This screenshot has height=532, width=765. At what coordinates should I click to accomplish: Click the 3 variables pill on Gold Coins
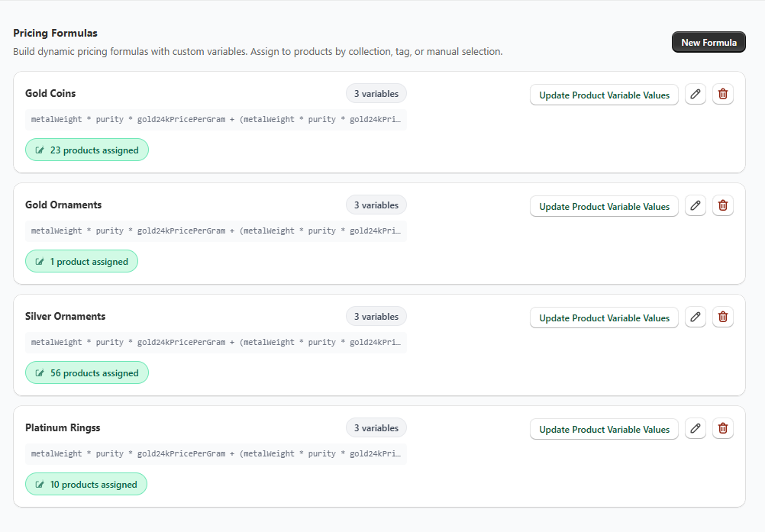click(x=376, y=94)
